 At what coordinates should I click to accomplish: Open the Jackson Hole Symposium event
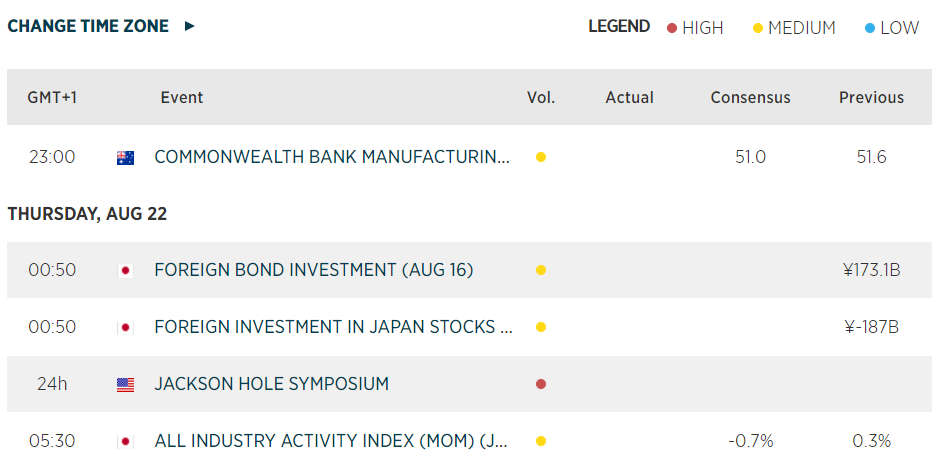pyautogui.click(x=271, y=384)
